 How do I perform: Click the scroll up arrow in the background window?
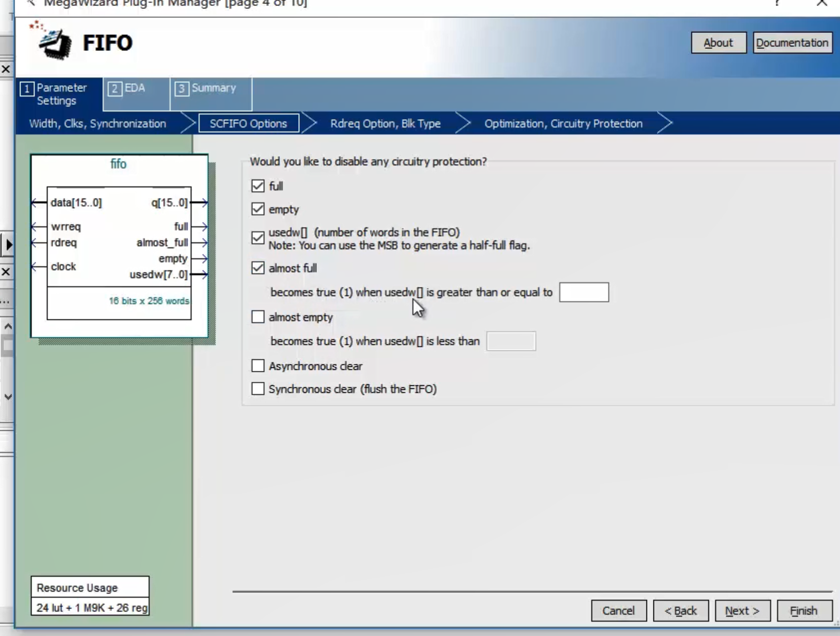click(8, 326)
